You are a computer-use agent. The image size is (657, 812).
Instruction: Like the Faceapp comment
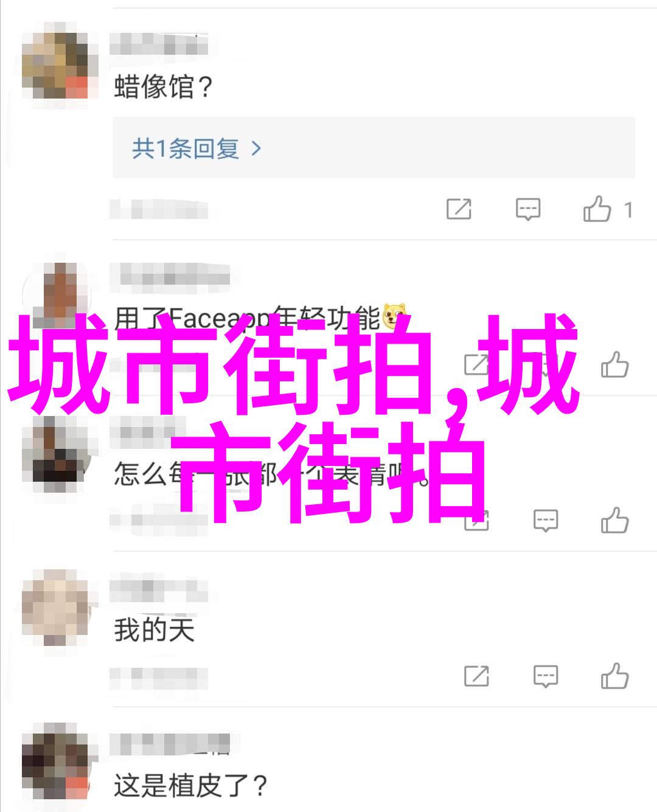tap(614, 365)
